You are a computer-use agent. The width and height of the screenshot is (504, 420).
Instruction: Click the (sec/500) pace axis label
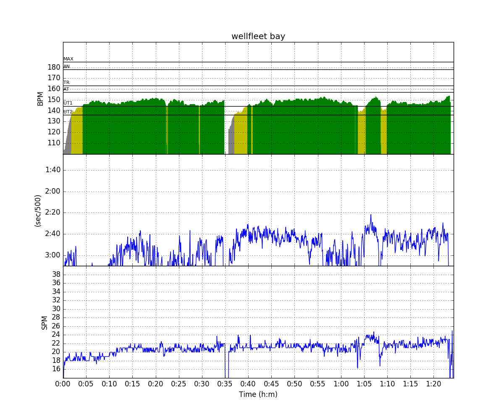coord(38,210)
